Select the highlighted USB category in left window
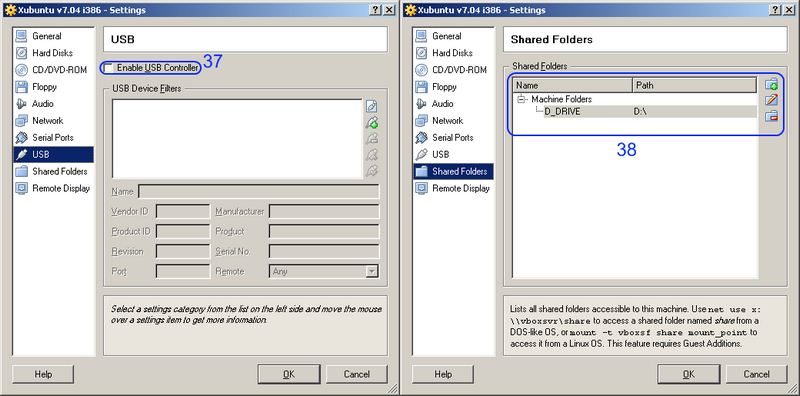Viewport: 800px width, 396px height. pos(54,155)
